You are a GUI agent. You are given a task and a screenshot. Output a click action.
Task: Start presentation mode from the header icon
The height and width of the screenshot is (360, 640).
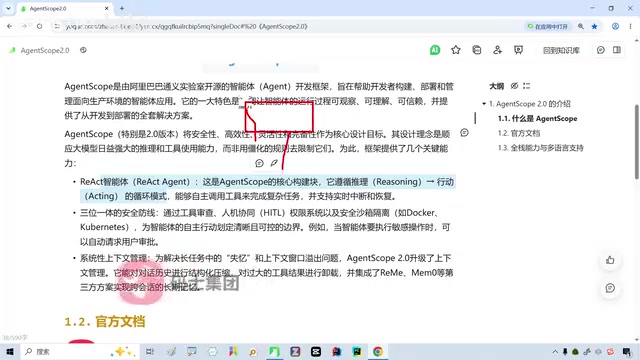click(x=518, y=50)
